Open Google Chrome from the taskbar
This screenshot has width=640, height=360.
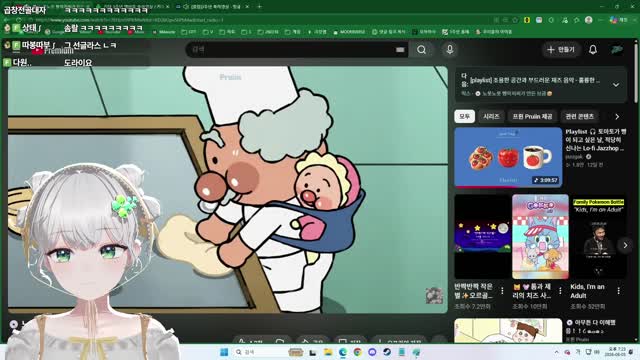[358, 352]
